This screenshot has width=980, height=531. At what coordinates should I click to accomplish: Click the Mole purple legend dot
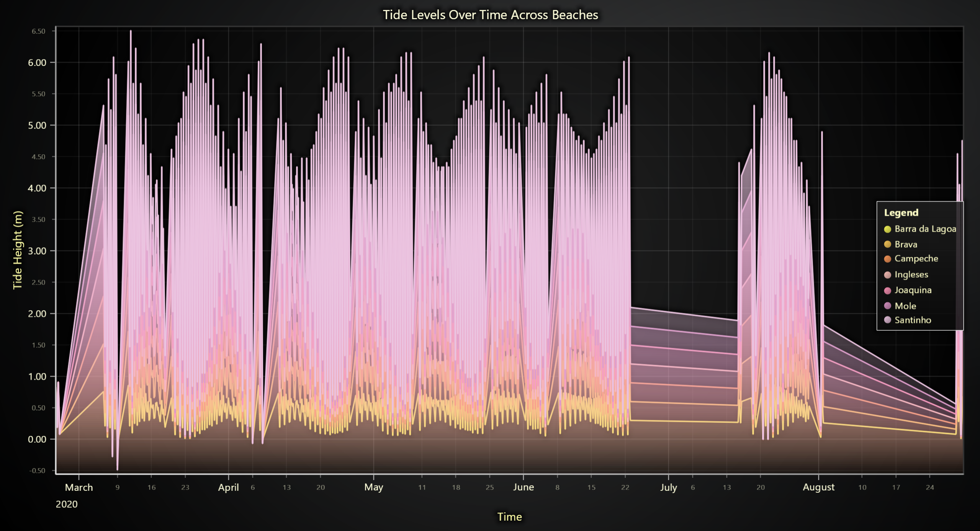click(887, 306)
